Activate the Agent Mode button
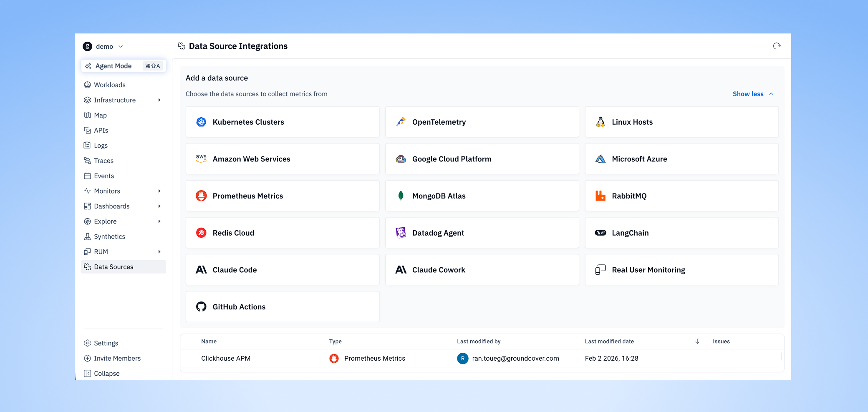 (124, 66)
